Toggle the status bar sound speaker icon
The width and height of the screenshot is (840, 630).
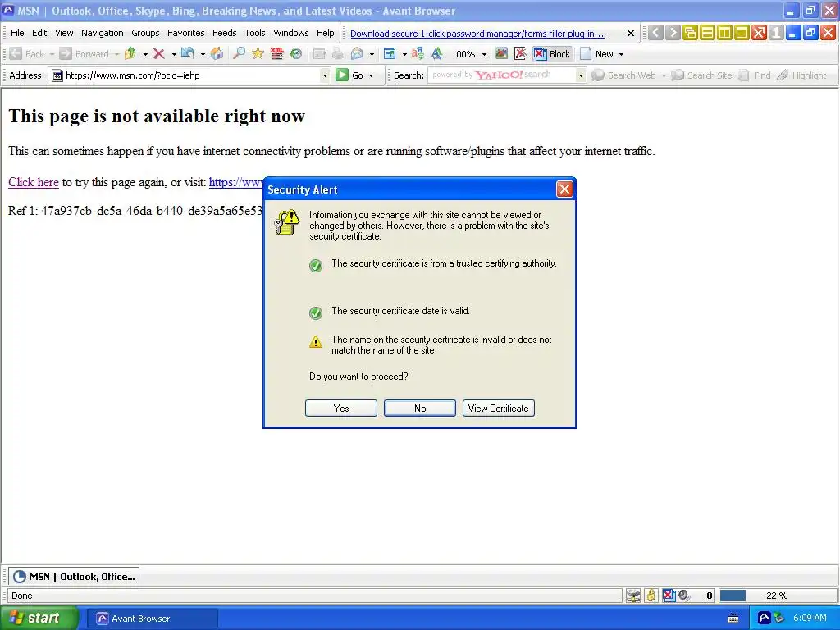point(683,596)
